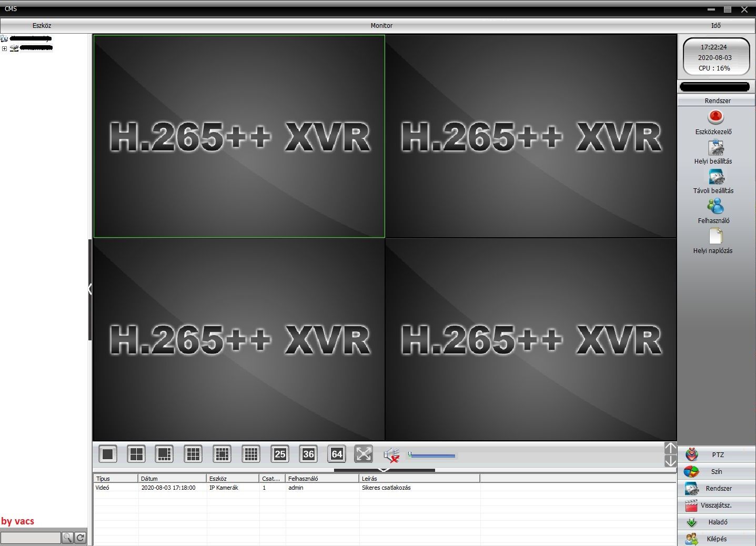Open Felhasználó user management
This screenshot has width=756, height=546.
click(714, 212)
